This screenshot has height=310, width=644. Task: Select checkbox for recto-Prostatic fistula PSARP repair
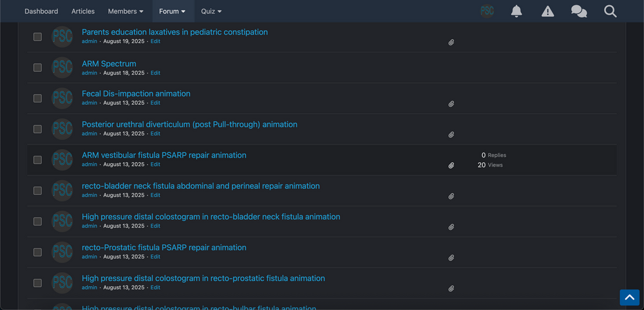[37, 251]
